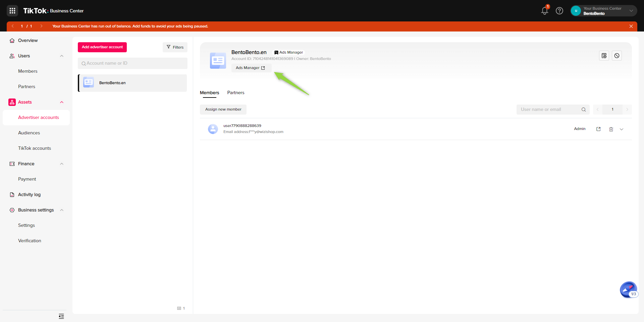
Task: Select Advertiser accounts in sidebar
Action: pyautogui.click(x=36, y=118)
